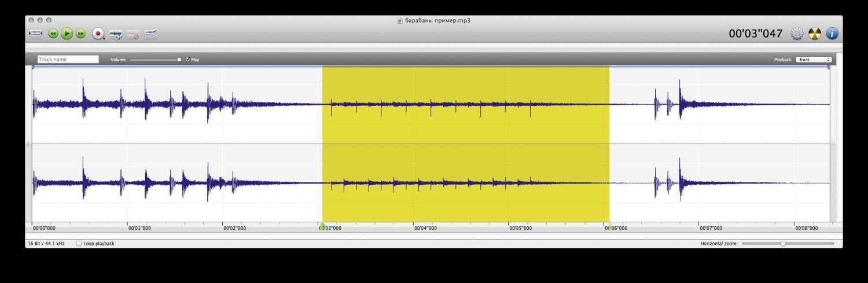Click the 00'03"047 time display
Image resolution: width=868 pixels, height=283 pixels.
(x=755, y=34)
